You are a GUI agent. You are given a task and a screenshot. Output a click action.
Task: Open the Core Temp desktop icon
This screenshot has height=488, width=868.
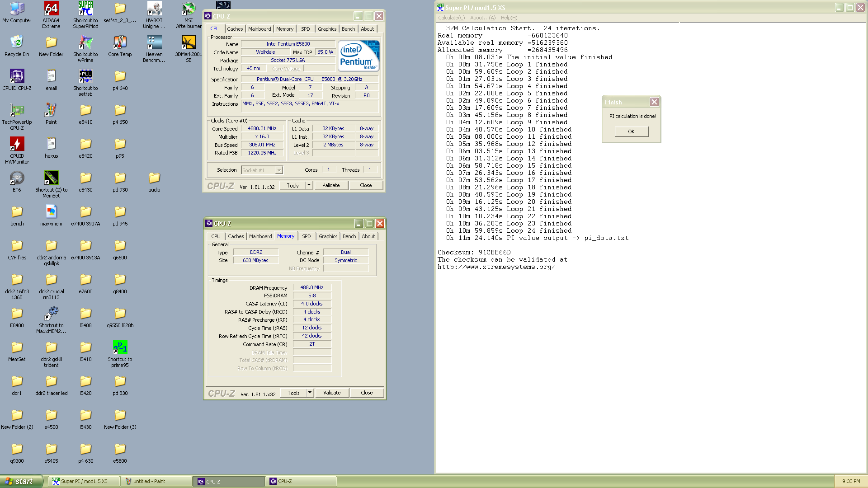click(120, 46)
